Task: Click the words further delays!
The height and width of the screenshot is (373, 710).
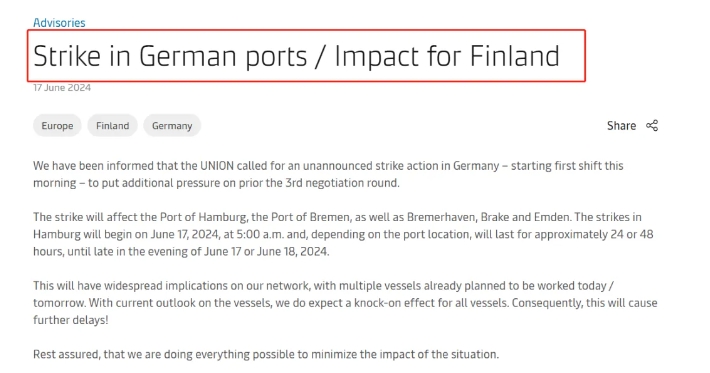Action: [x=71, y=320]
